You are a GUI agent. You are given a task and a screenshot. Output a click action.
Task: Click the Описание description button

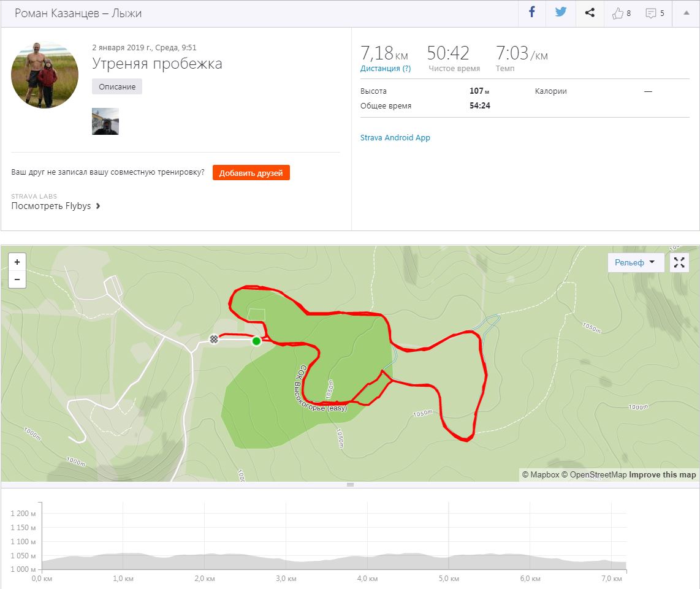pos(117,86)
